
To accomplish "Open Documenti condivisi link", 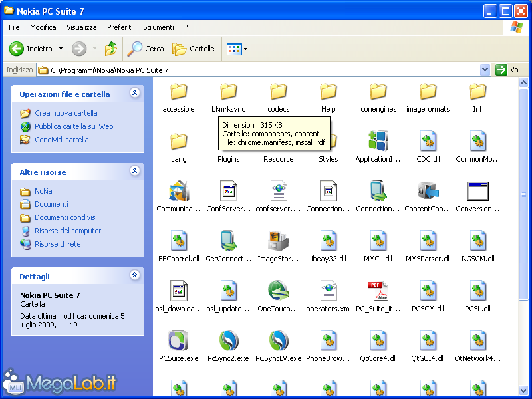I will pos(66,217).
